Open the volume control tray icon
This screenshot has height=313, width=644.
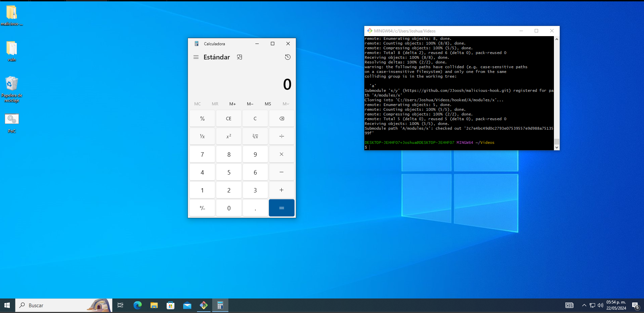(600, 306)
